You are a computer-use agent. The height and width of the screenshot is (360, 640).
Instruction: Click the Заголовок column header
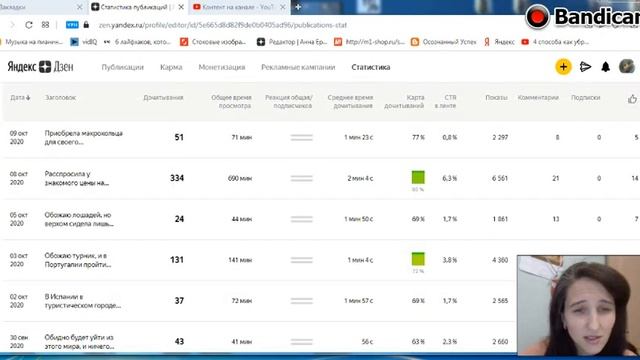click(60, 98)
